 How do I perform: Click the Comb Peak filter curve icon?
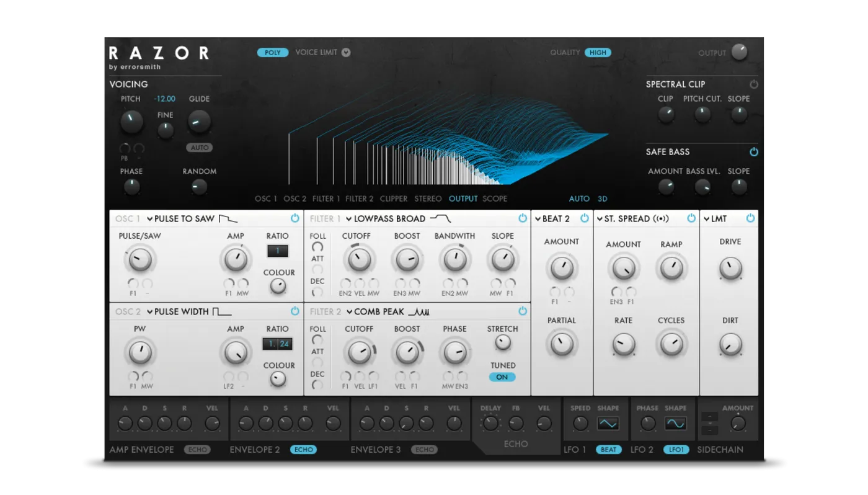tap(418, 311)
